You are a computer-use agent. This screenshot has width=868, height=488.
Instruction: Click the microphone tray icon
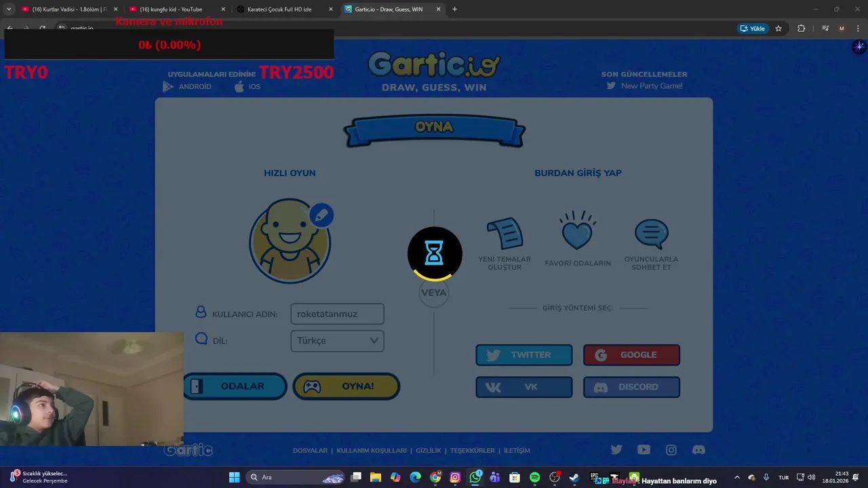766,478
